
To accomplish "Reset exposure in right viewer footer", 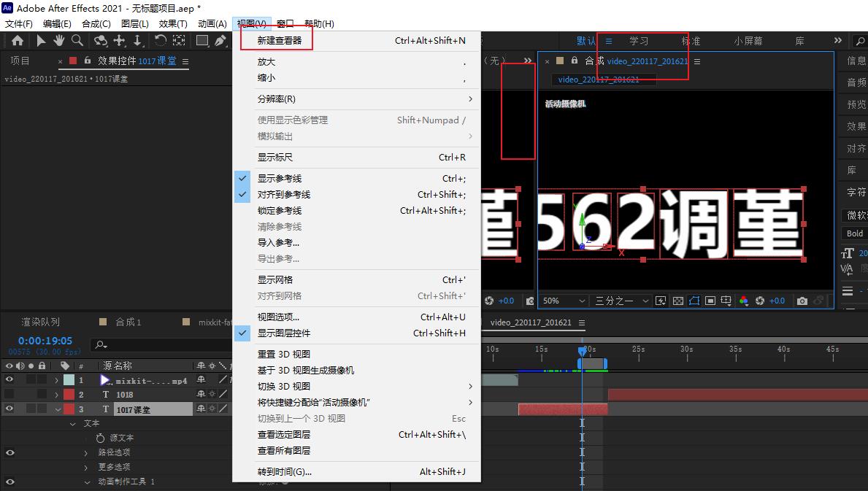I will point(760,301).
